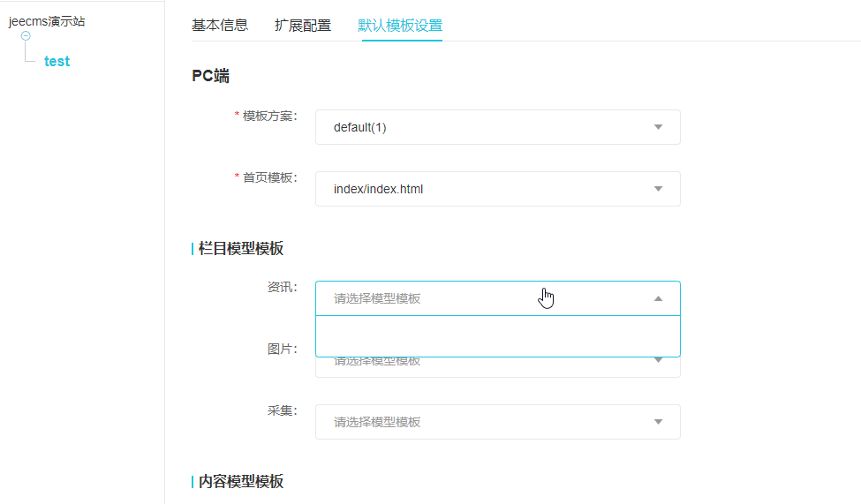Viewport: 861px width, 504px height.
Task: Open the index/index.html homepage template dropdown
Action: coord(477,189)
